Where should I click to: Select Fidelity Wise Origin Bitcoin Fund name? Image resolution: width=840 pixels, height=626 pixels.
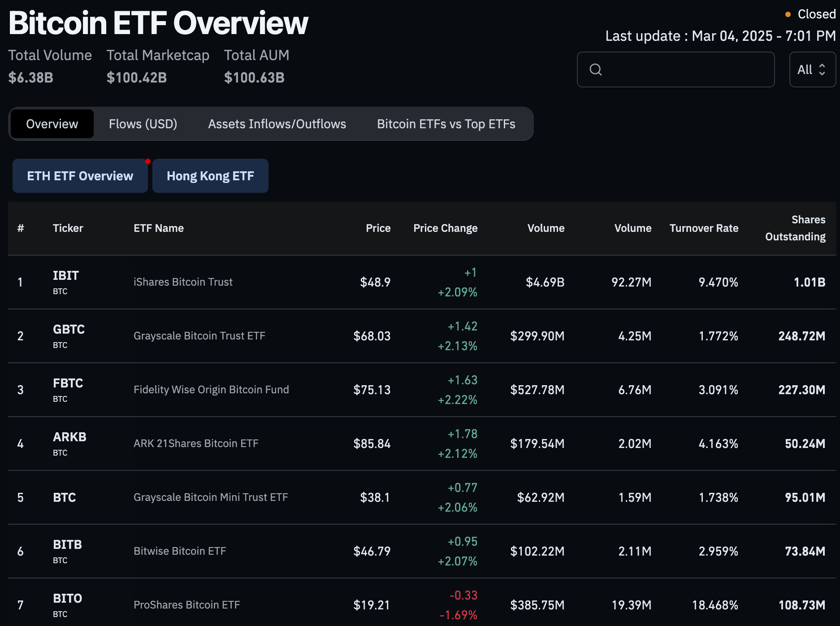tap(211, 390)
